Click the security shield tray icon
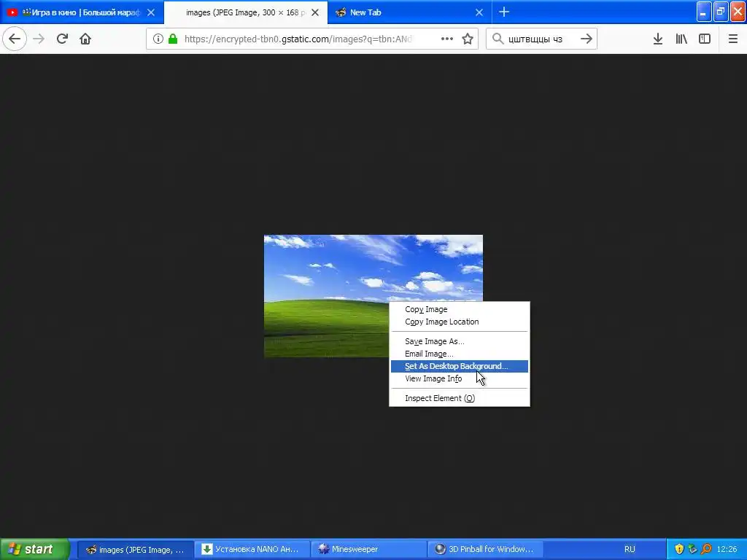Viewport: 747px width, 560px height. pyautogui.click(x=679, y=549)
